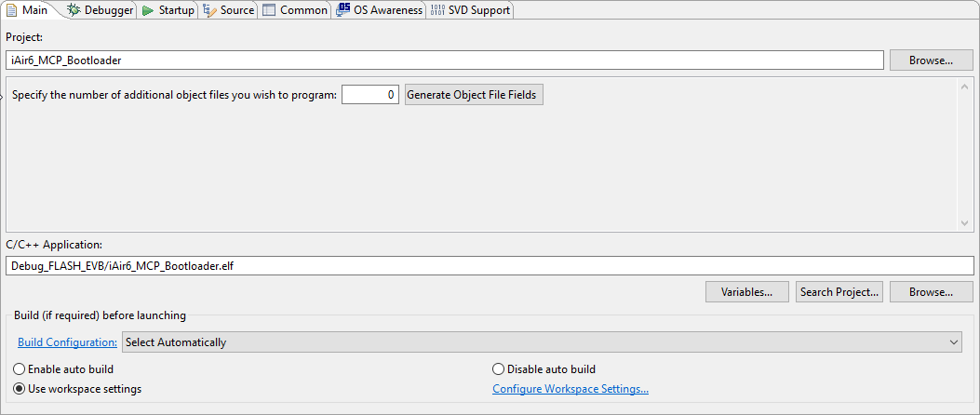The width and height of the screenshot is (980, 415).
Task: Choose Use workspace settings radio button
Action: [x=20, y=389]
